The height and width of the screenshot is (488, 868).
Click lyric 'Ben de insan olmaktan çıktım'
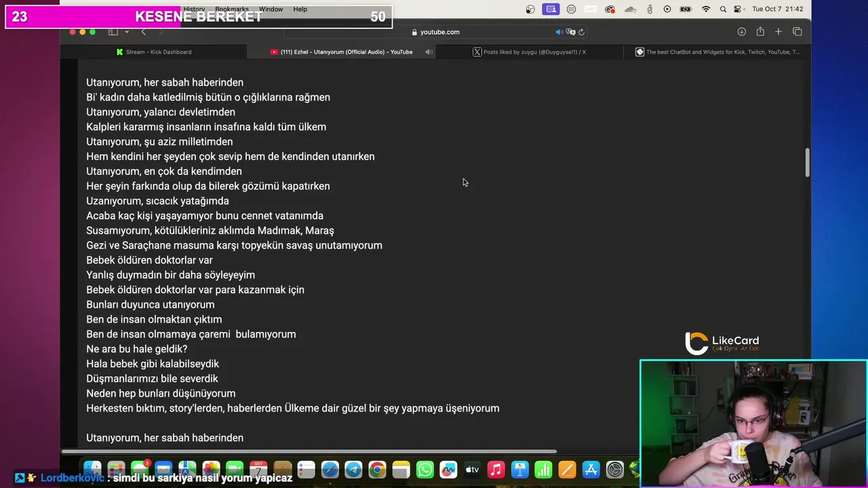pyautogui.click(x=154, y=319)
